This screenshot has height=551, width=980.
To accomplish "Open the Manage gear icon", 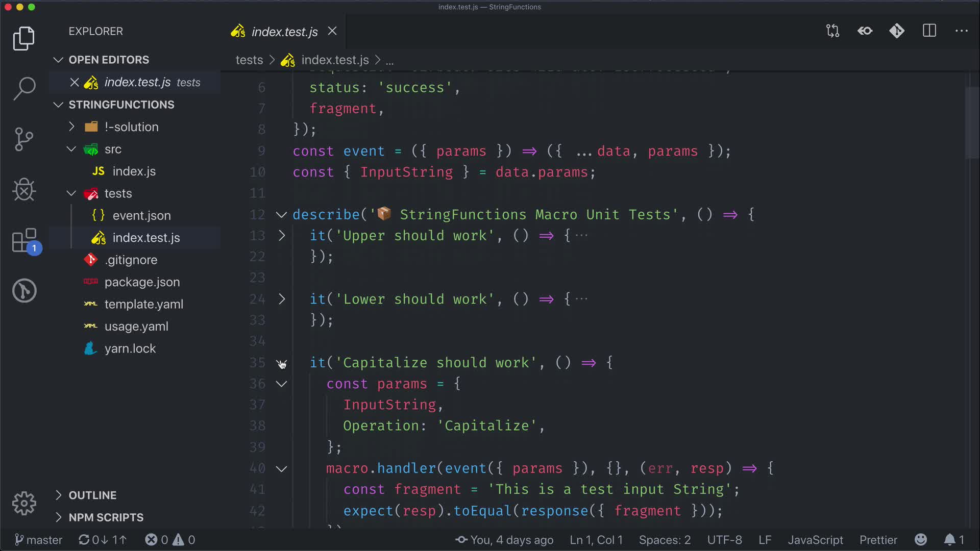I will click(x=24, y=504).
